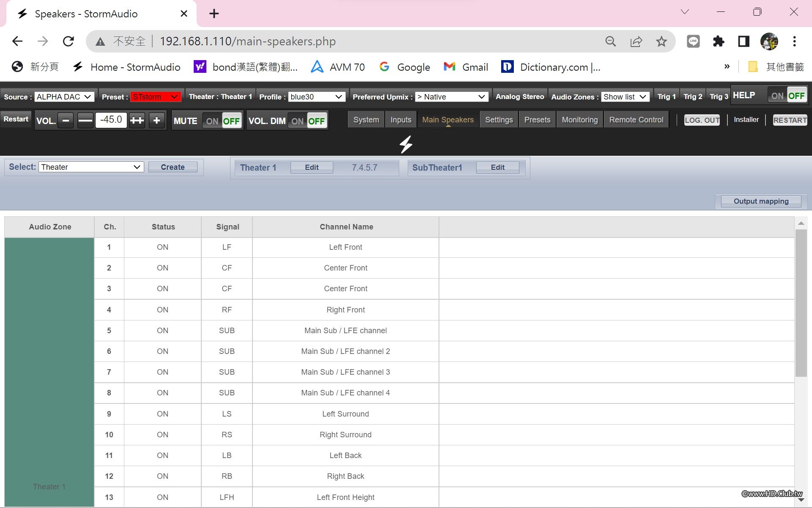Click the zoom magnifier icon in address bar
Screen dimensions: 812x508
(610, 41)
